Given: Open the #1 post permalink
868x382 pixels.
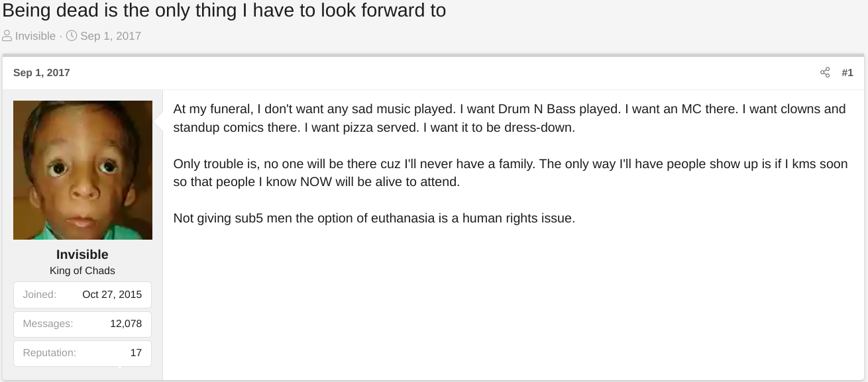Looking at the screenshot, I should pos(847,73).
